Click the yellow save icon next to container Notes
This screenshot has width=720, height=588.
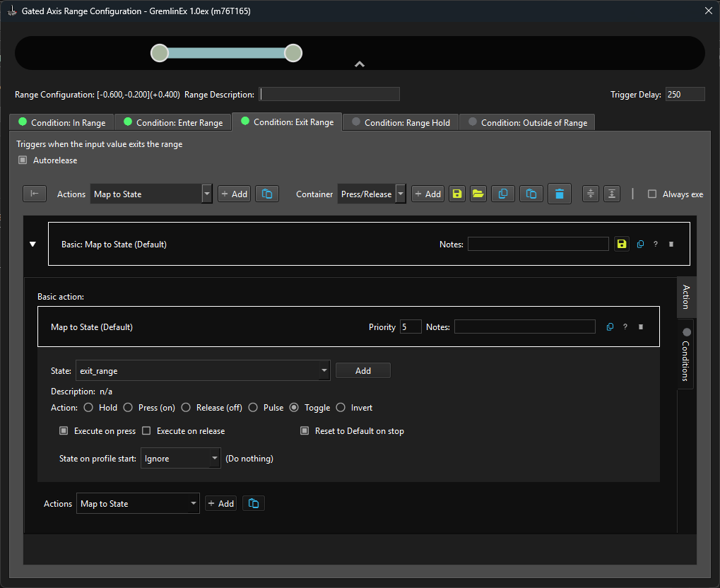pyautogui.click(x=621, y=244)
